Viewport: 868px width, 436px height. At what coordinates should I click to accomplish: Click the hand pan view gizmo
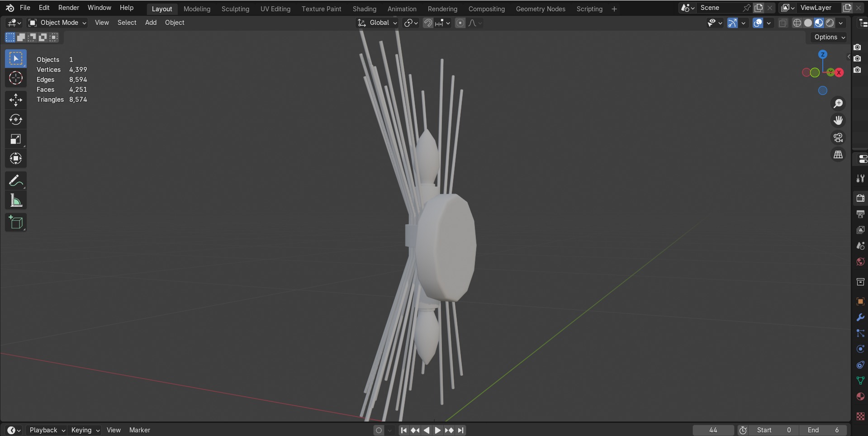(x=838, y=120)
